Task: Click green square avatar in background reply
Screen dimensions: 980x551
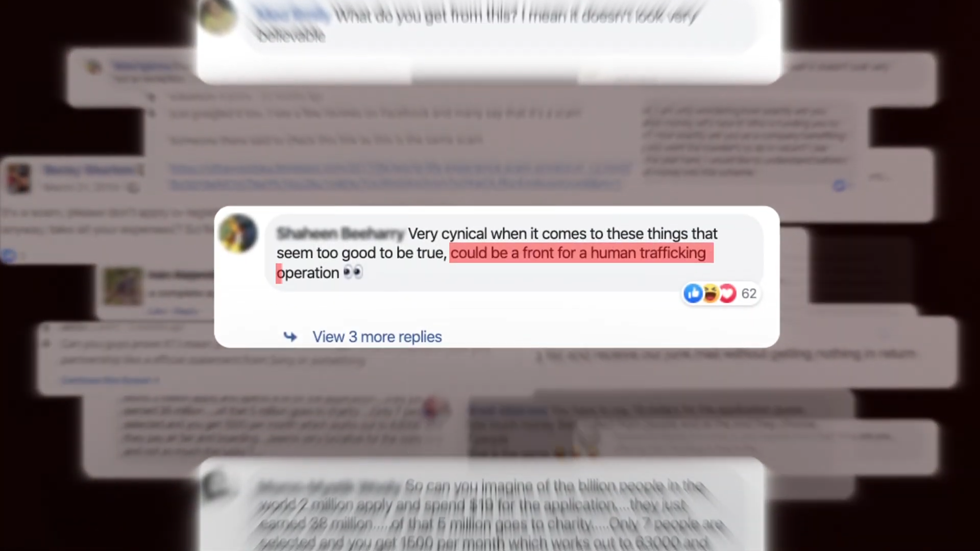Action: click(x=123, y=286)
